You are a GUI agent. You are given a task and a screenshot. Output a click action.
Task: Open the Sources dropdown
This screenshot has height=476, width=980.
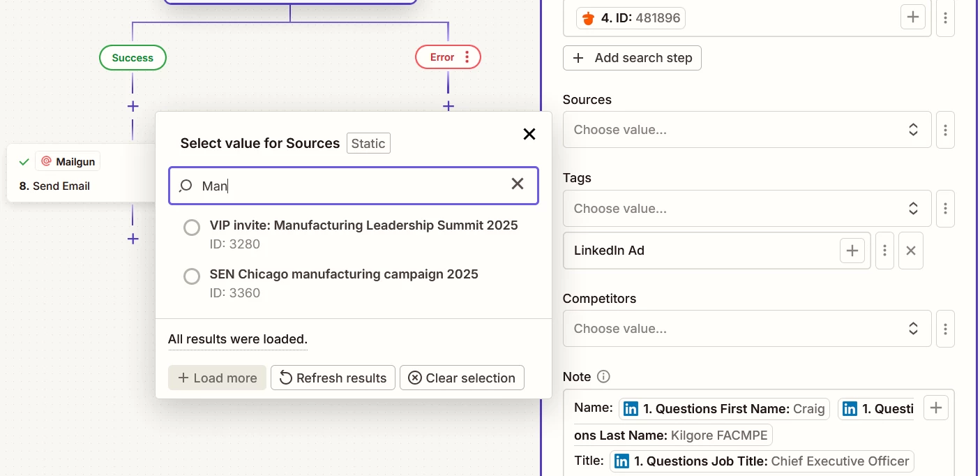pos(746,130)
